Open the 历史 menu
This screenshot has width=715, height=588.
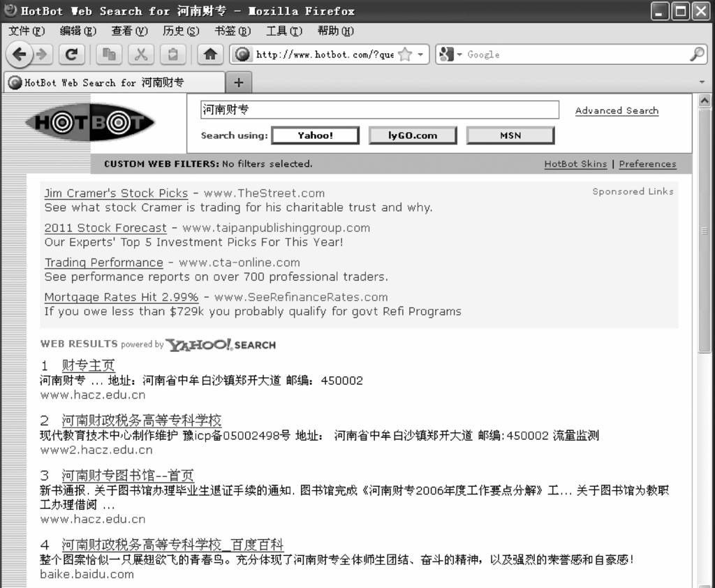click(181, 31)
